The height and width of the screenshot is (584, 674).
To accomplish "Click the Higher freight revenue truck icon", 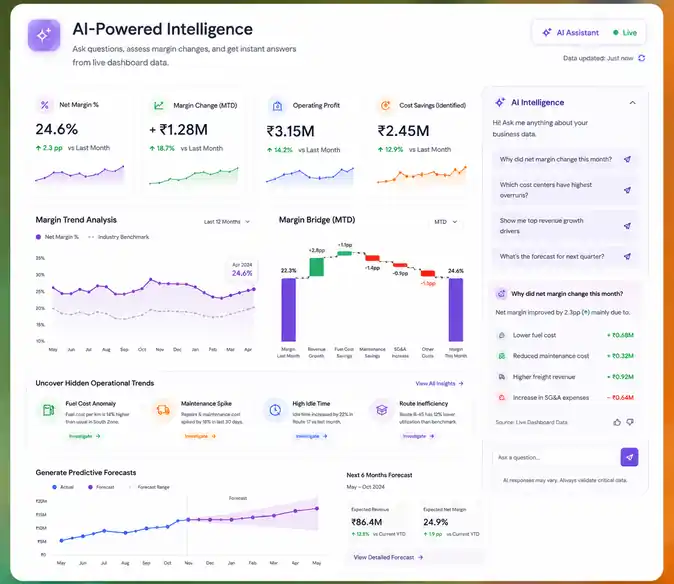I will click(501, 377).
